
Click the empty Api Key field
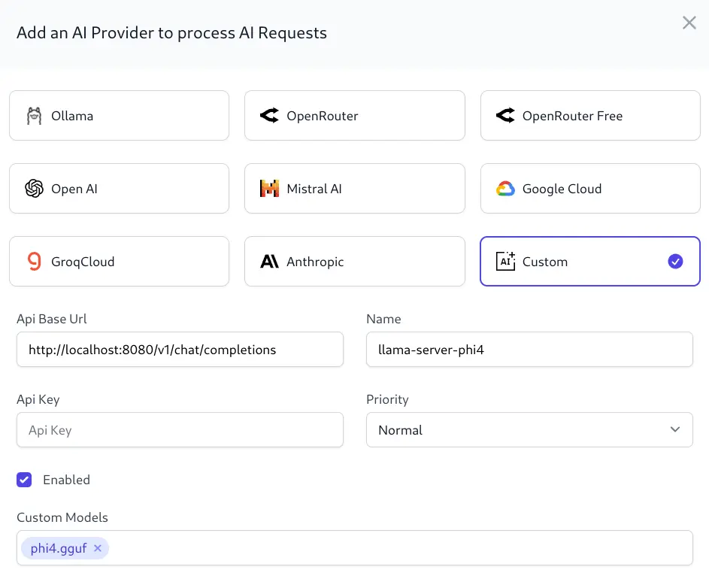coord(180,429)
